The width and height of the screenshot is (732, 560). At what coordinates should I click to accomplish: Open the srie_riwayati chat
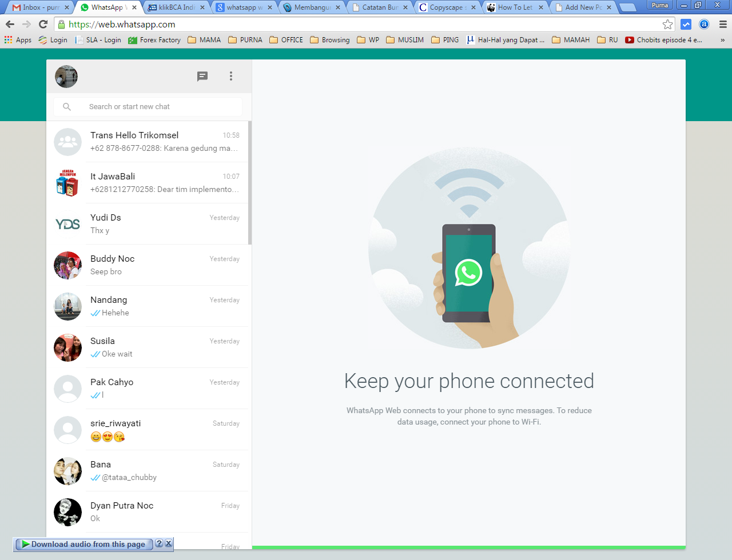(148, 430)
